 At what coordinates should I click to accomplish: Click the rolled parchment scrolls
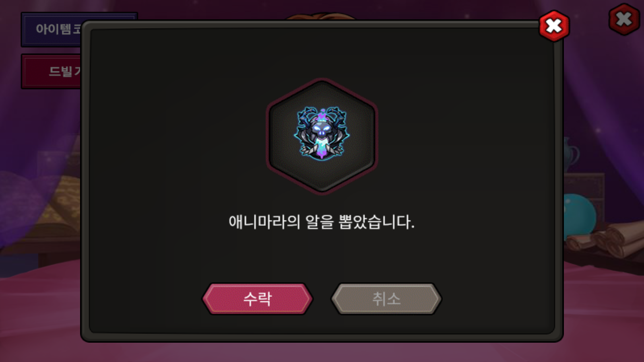(608, 239)
